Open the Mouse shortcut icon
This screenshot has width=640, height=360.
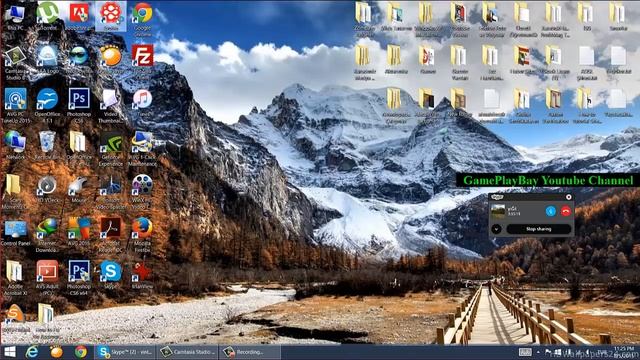click(79, 189)
